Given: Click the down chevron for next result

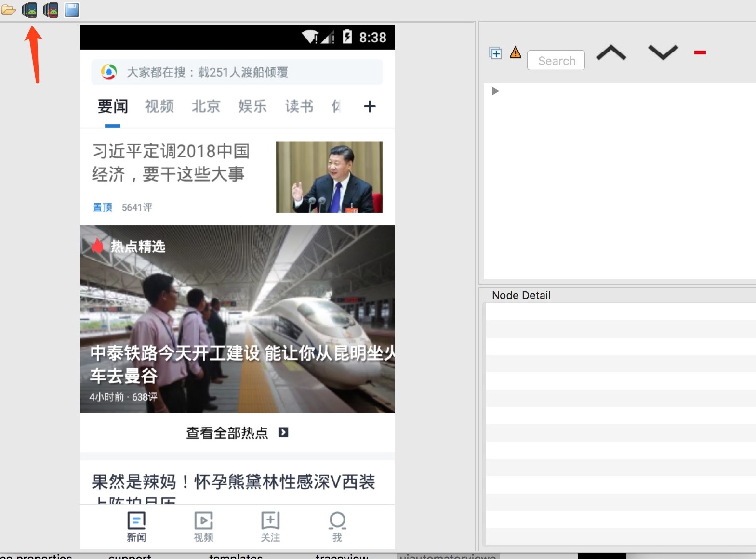Looking at the screenshot, I should [x=663, y=52].
